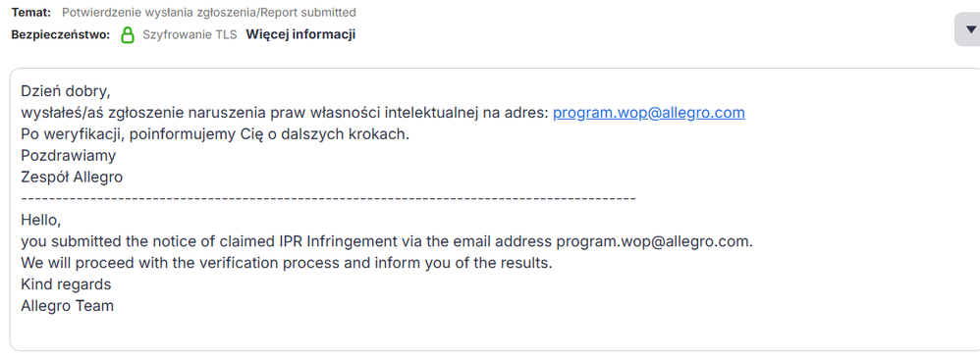Click the Temat field label
980x359 pixels.
(31, 12)
